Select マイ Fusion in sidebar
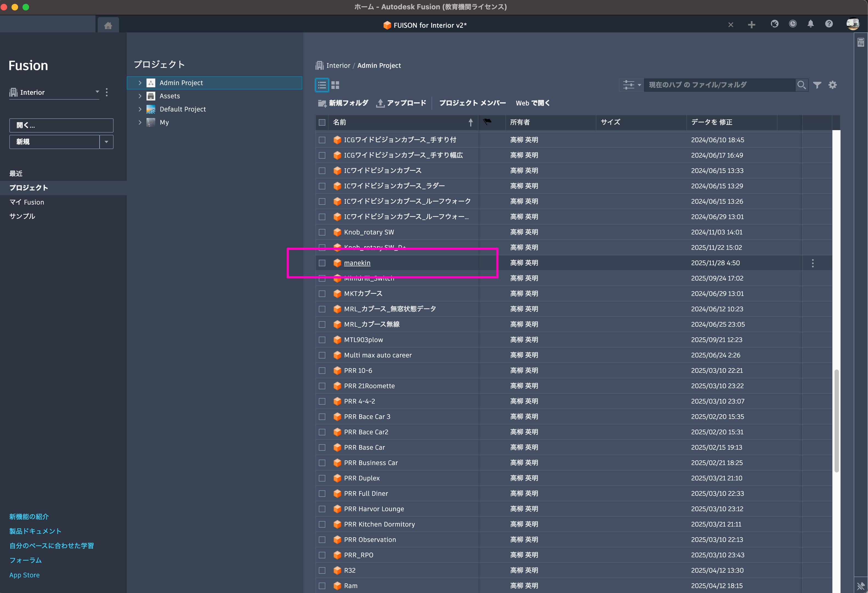This screenshot has width=868, height=593. click(x=27, y=202)
